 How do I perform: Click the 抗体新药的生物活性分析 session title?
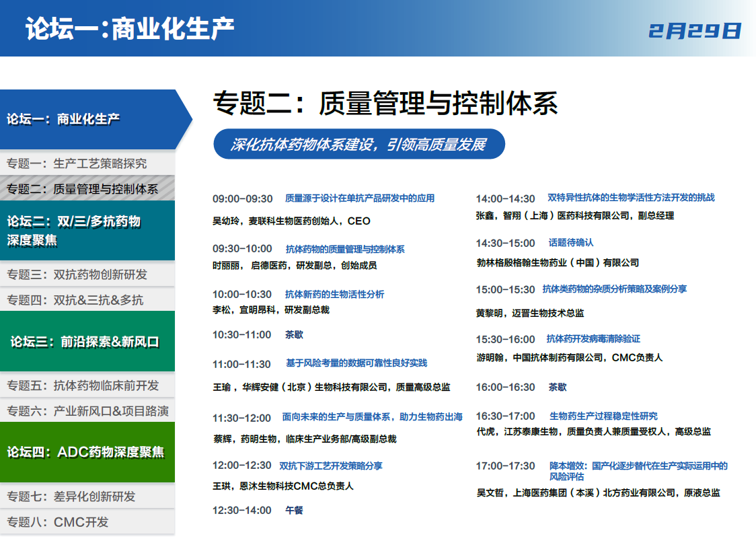(x=334, y=294)
